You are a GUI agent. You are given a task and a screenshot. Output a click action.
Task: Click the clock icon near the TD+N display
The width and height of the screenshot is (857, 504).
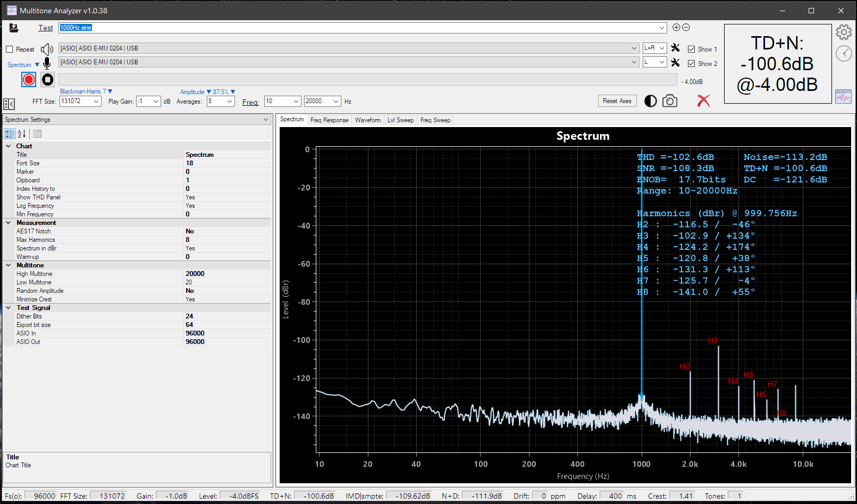(x=844, y=53)
